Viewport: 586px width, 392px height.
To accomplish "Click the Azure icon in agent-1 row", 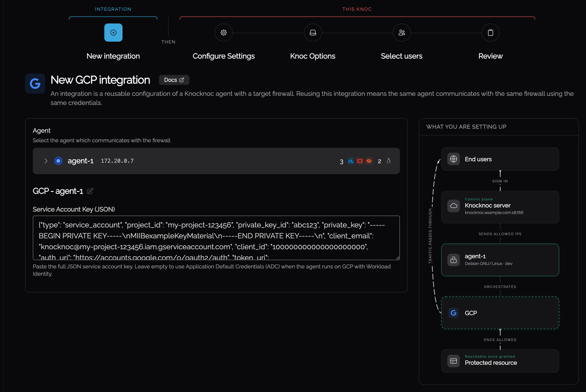I will 351,161.
